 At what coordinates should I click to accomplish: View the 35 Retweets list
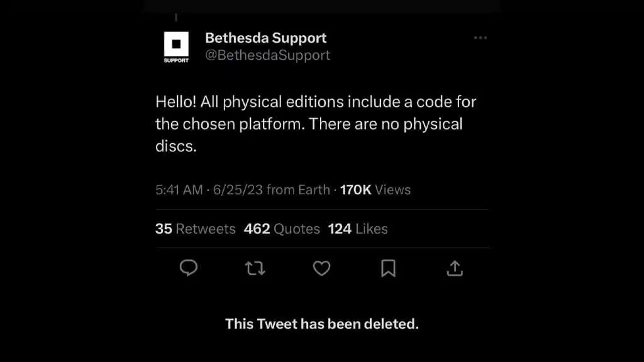pos(195,229)
